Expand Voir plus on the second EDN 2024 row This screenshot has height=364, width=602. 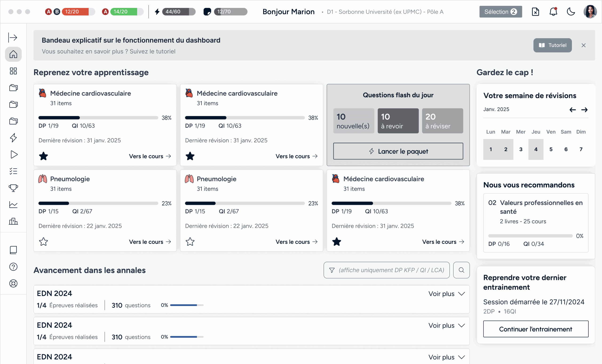[x=447, y=325]
